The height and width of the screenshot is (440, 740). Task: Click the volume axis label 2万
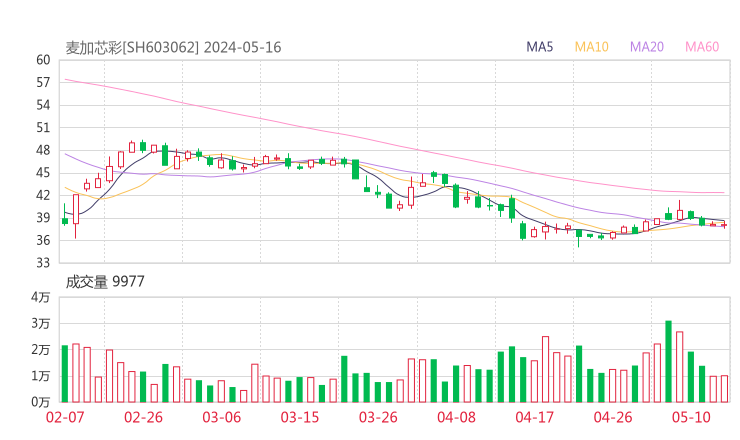(41, 350)
